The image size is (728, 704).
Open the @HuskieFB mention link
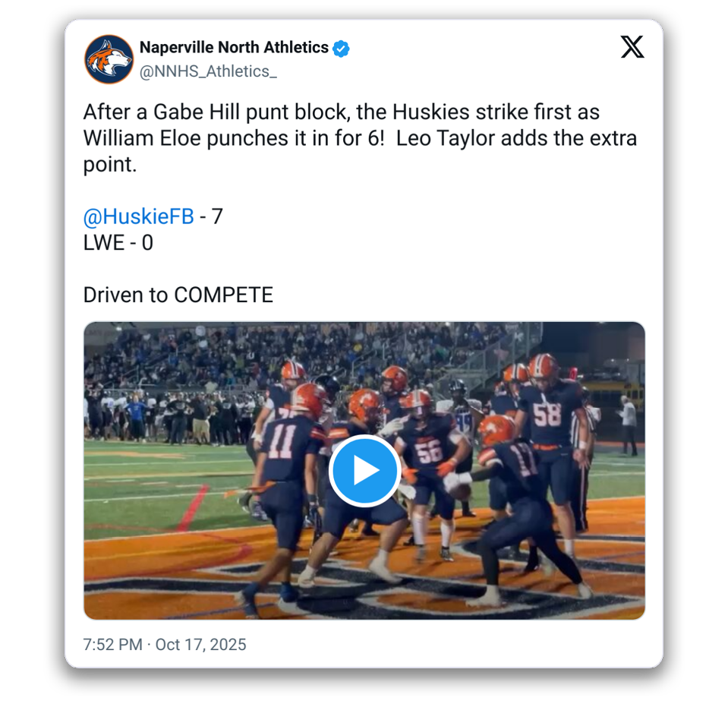[138, 216]
